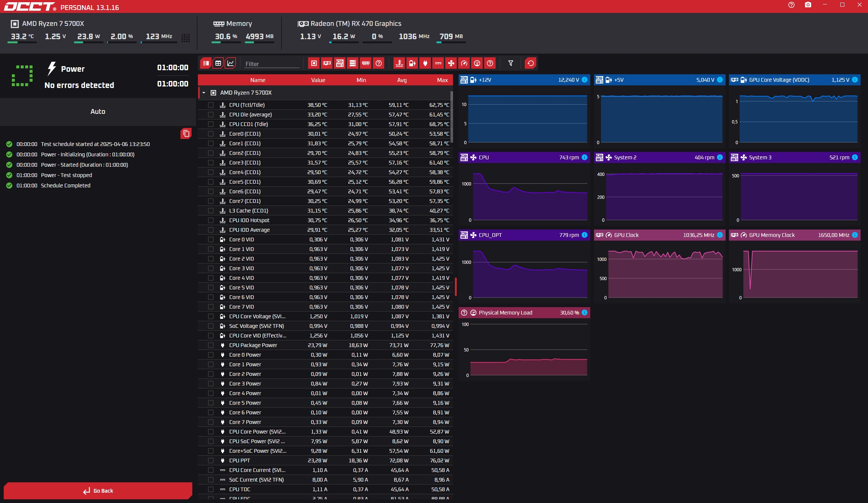This screenshot has height=503, width=868.
Task: Take a screenshot with camera icon
Action: coord(808,5)
